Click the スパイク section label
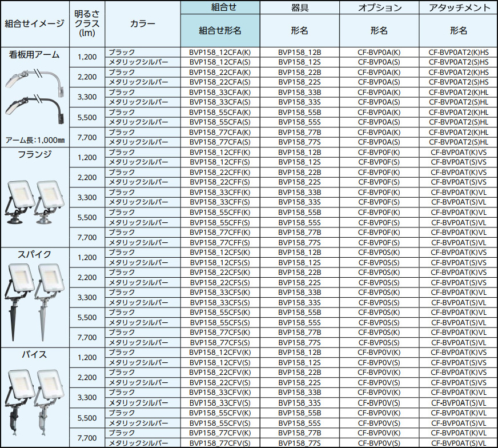Viewport: 498px width, 448px height. point(35,254)
